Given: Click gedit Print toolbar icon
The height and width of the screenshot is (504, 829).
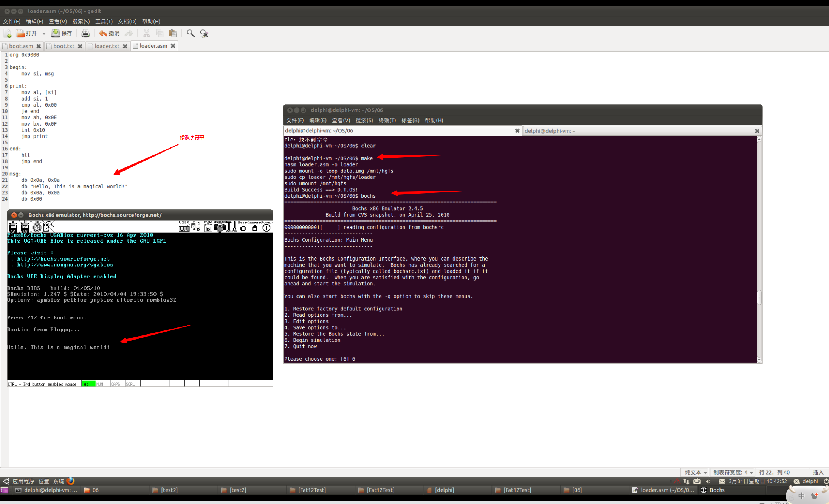Looking at the screenshot, I should pyautogui.click(x=85, y=33).
